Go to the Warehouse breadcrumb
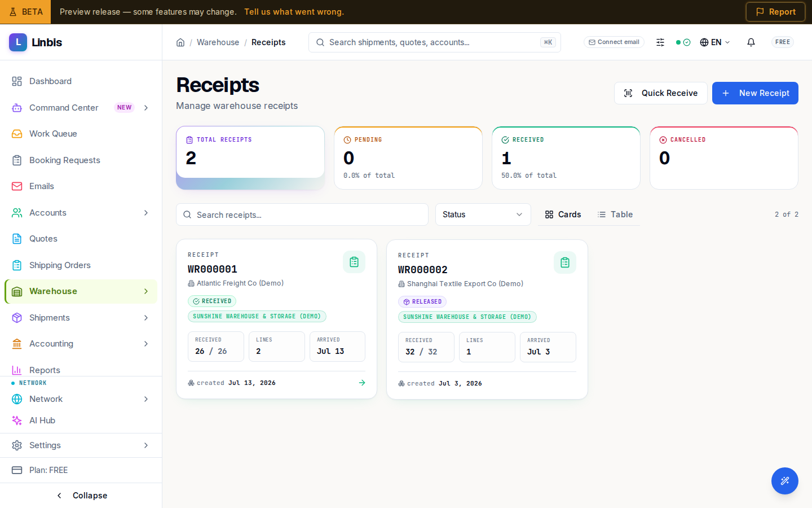The height and width of the screenshot is (508, 812). tap(218, 42)
